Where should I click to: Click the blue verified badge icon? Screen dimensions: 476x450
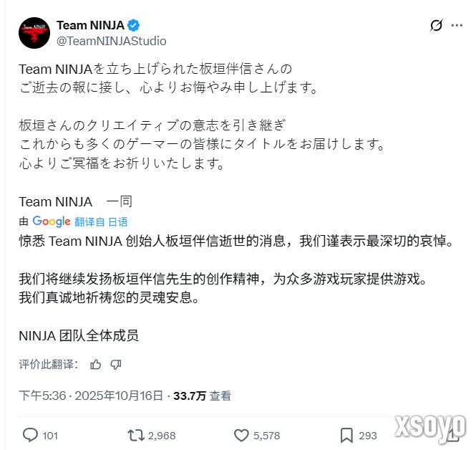(x=133, y=25)
